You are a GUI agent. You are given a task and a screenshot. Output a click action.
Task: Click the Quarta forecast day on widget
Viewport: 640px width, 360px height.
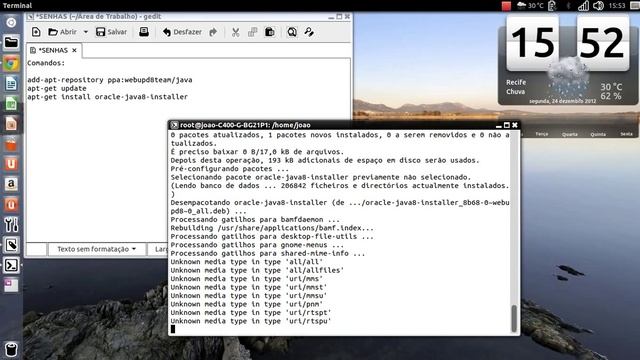coord(569,134)
